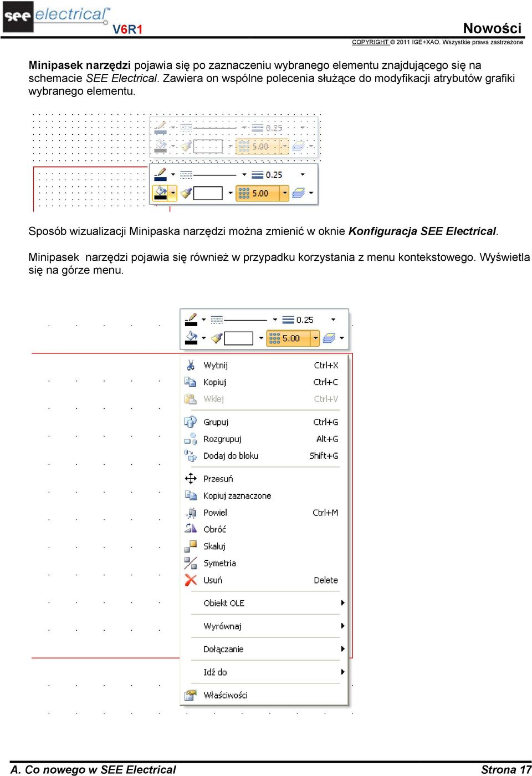Open layers dropdown arrow in context-menu toolbar
Image resolution: width=532 pixels, height=776 pixels.
[342, 338]
